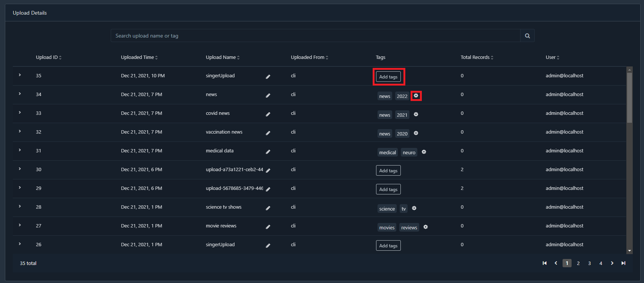The image size is (644, 283).
Task: Click the medical tag chip
Action: tap(387, 152)
